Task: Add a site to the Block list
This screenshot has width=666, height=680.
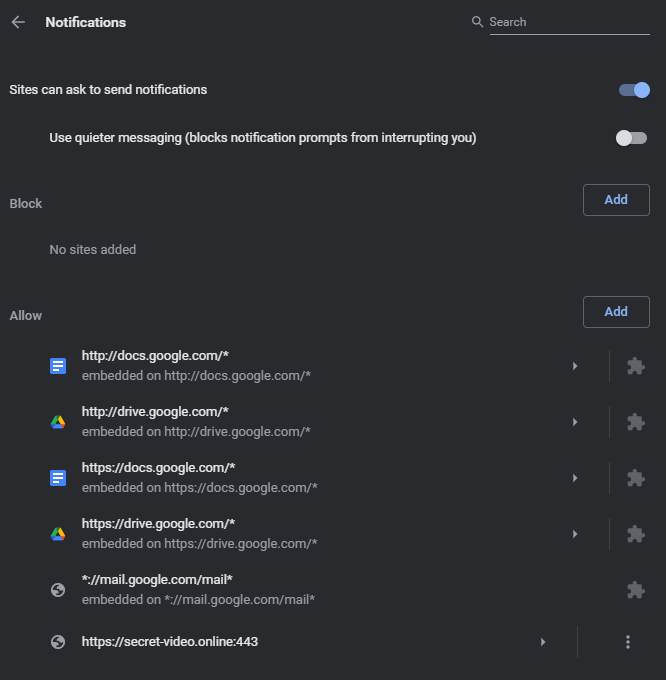Action: (x=616, y=200)
